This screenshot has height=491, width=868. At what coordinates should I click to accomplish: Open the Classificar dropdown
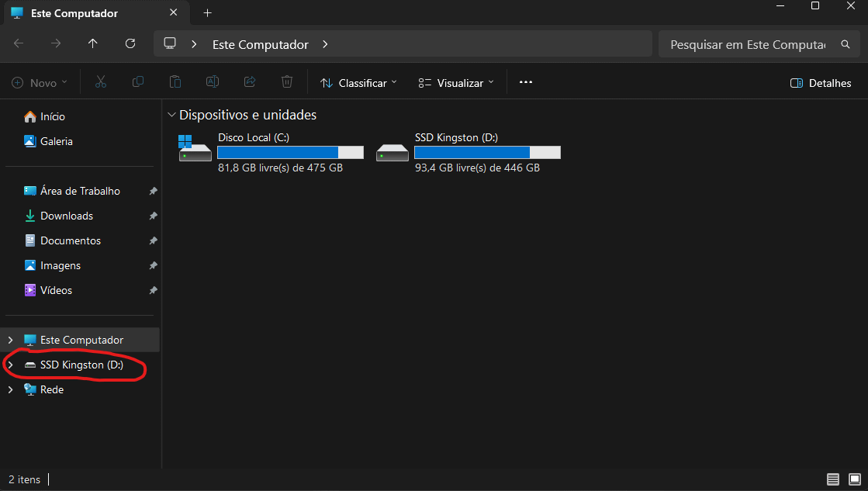pos(358,83)
